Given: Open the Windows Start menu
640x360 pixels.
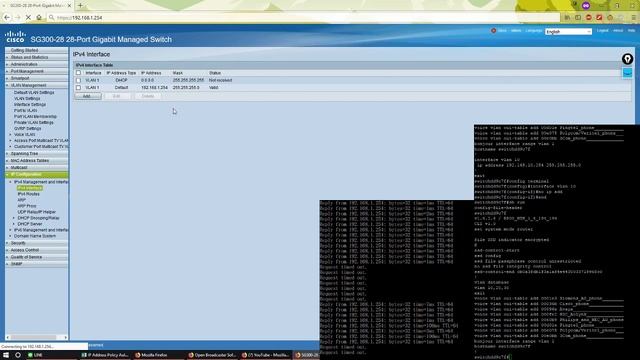Looking at the screenshot, I should pyautogui.click(x=6, y=355).
